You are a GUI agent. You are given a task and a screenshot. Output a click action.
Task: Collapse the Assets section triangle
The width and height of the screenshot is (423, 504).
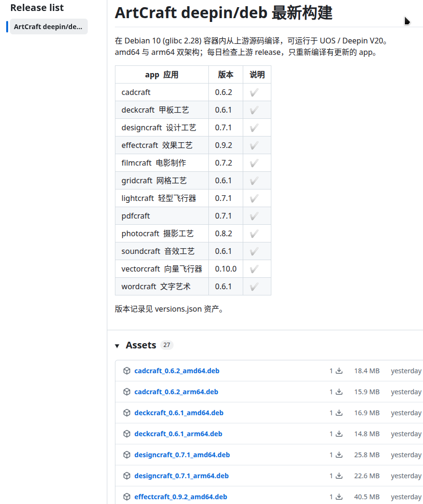[x=117, y=346]
